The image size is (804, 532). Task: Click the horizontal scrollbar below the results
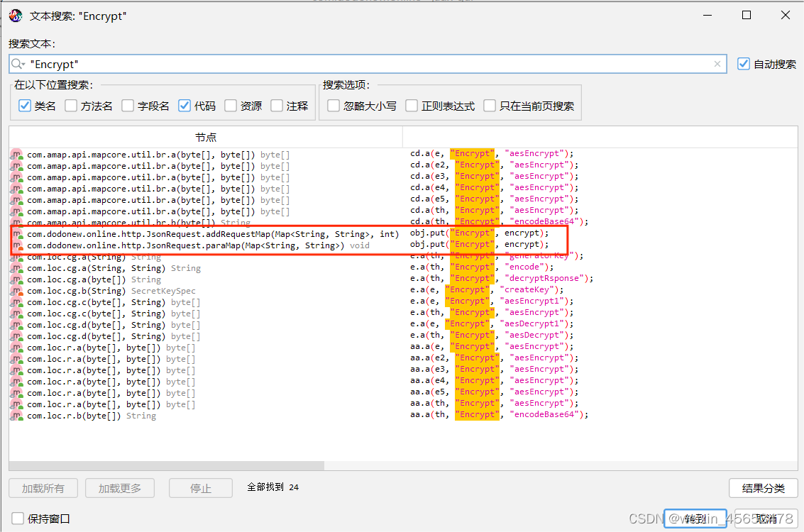(167, 465)
